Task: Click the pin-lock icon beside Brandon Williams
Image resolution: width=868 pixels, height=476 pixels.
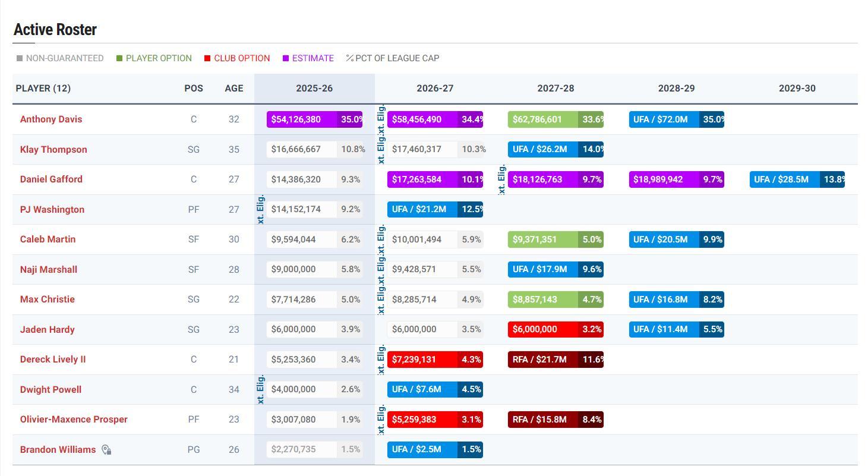Action: point(106,450)
